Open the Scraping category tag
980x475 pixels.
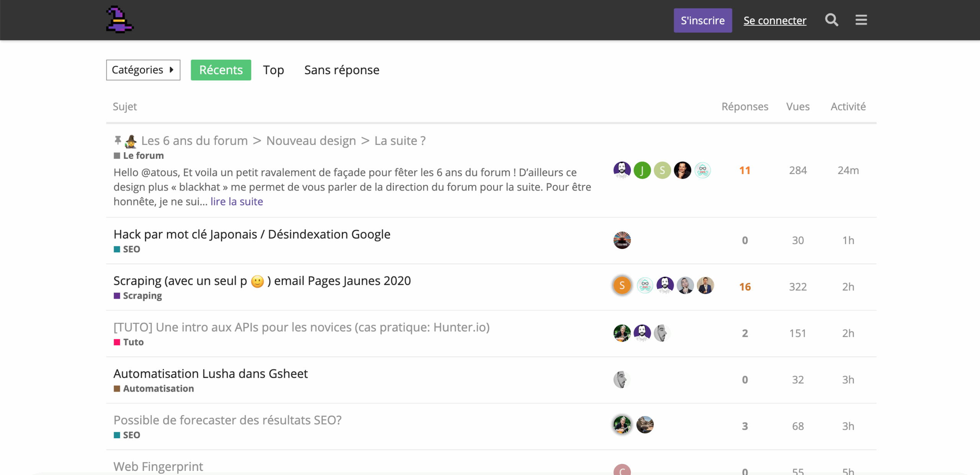pos(138,296)
